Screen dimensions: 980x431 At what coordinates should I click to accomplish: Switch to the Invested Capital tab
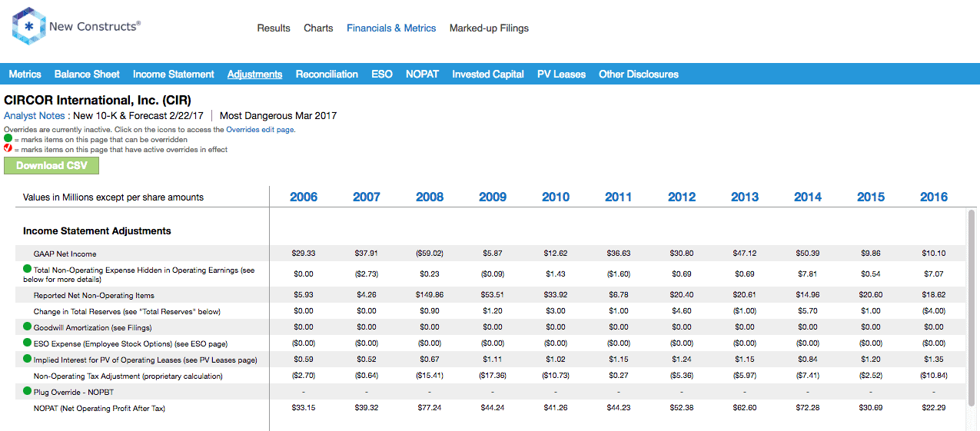pyautogui.click(x=488, y=75)
